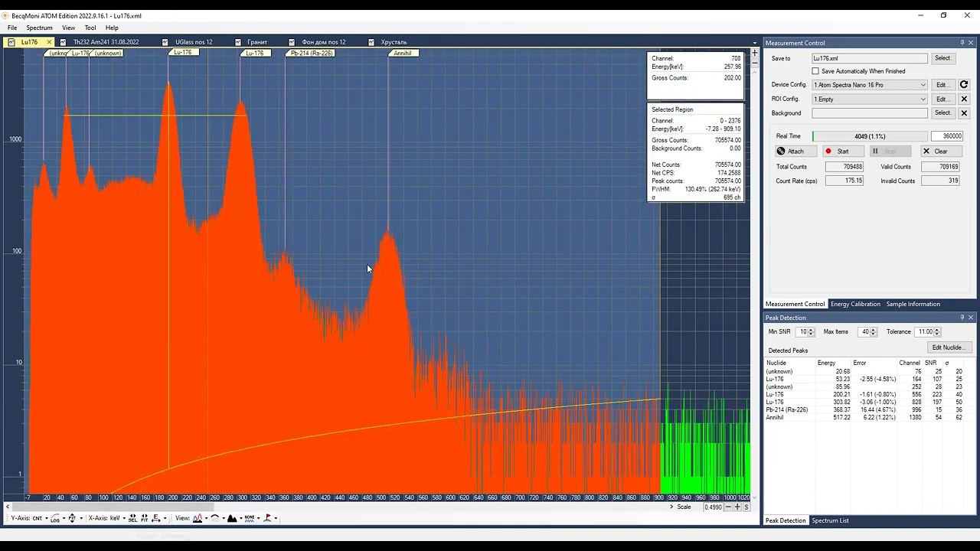Open the Spectrum menu
980x551 pixels.
39,28
